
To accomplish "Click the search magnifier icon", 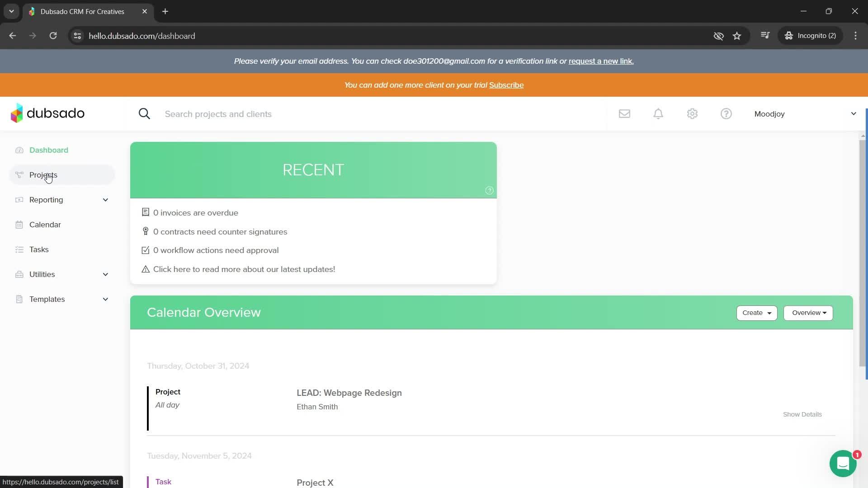I will [144, 114].
